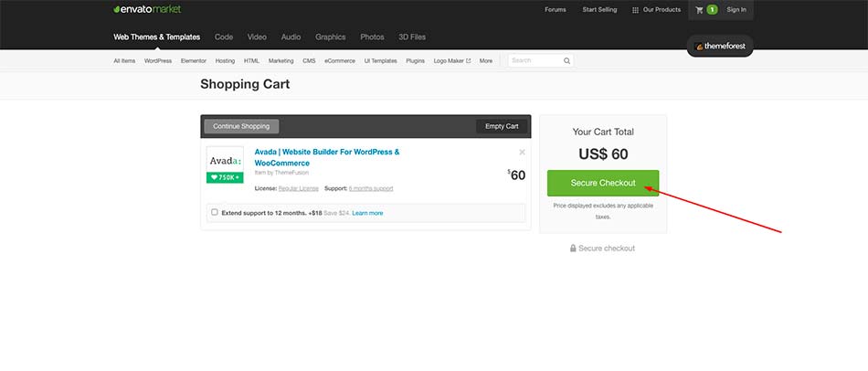Click the $60 item price

coord(516,175)
